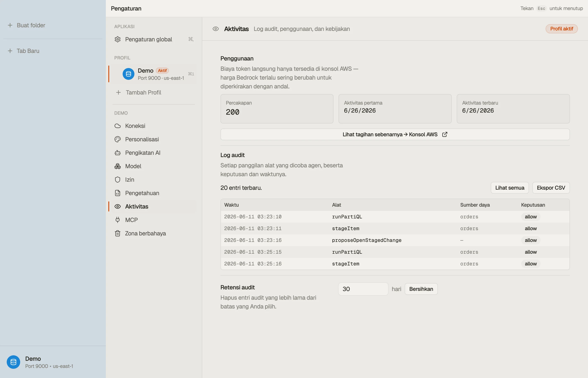Open the MCP plug icon section
Image resolution: width=588 pixels, height=378 pixels.
(x=118, y=220)
